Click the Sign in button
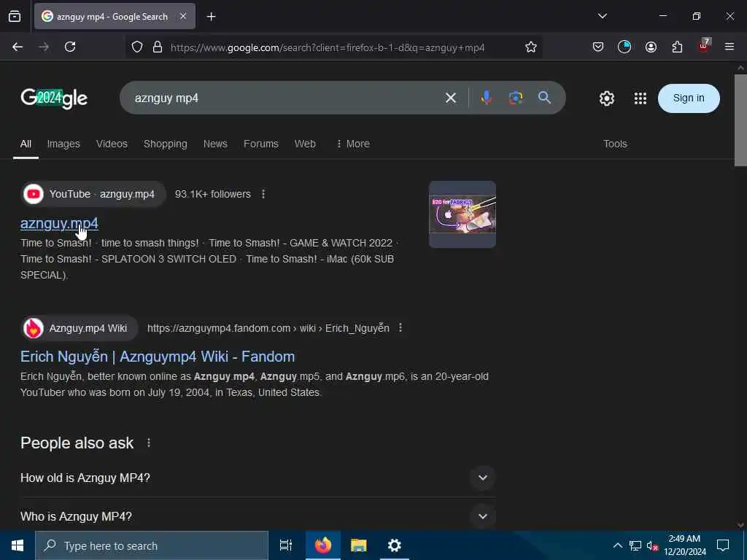 coord(689,98)
